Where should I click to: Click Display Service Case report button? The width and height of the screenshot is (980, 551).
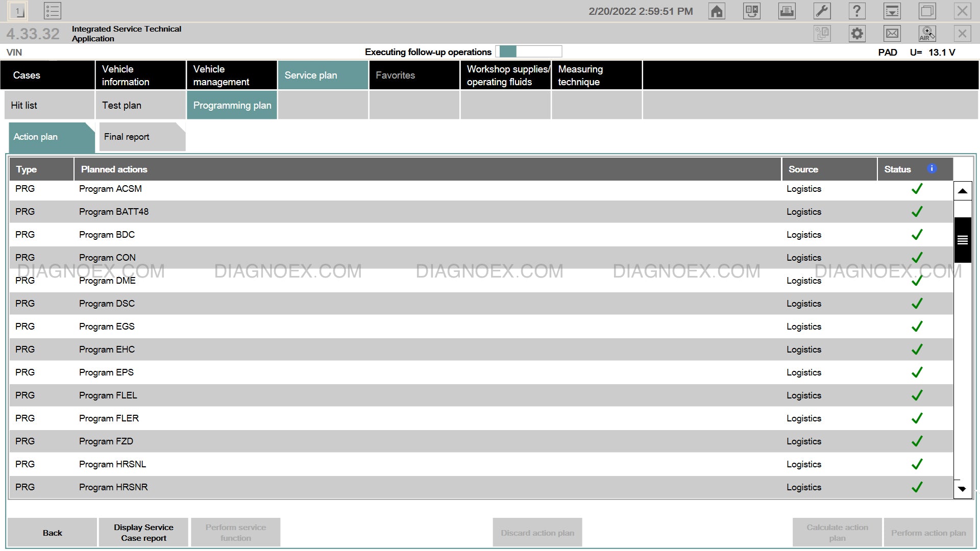[x=143, y=533]
